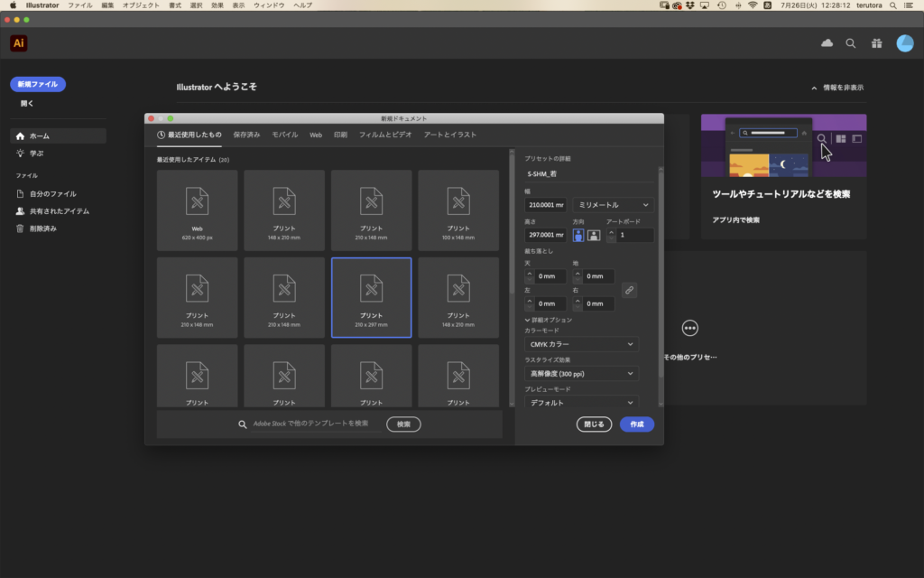Viewport: 924px width, 578px height.
Task: Select the プリント 210 x 297 mm preset
Action: [x=371, y=298]
